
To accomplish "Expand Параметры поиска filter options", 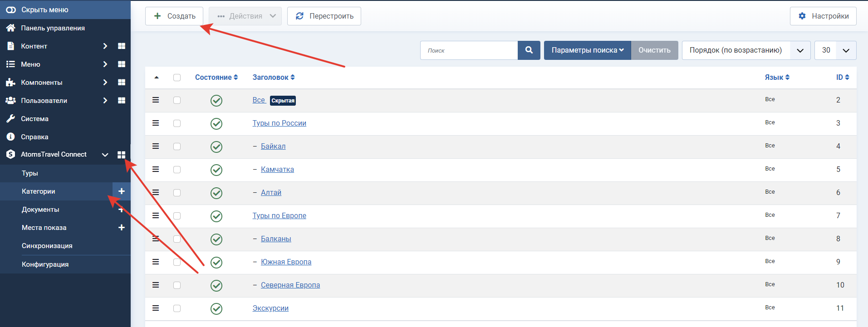I will pyautogui.click(x=588, y=50).
